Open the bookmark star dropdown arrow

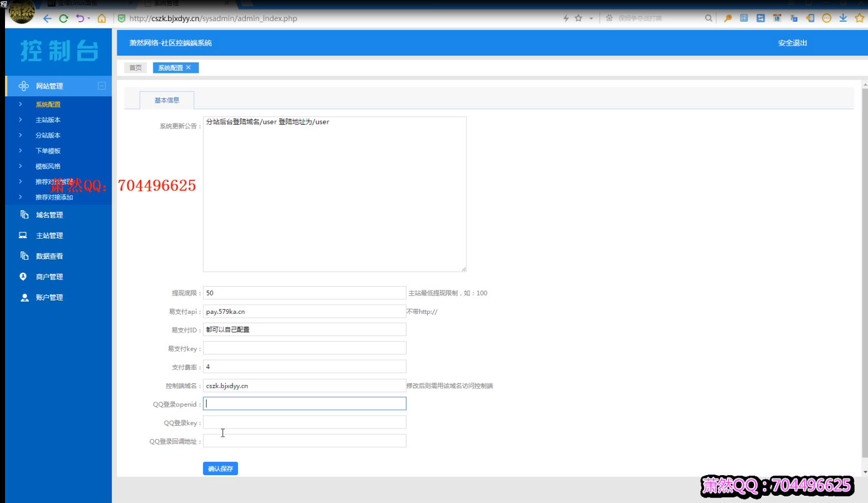(591, 18)
